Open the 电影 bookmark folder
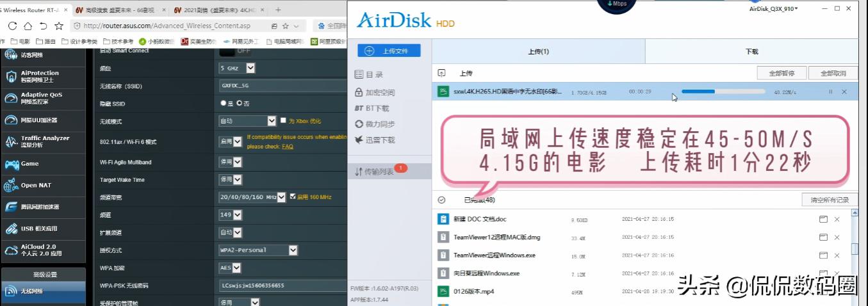This screenshot has width=868, height=306. click(x=20, y=42)
